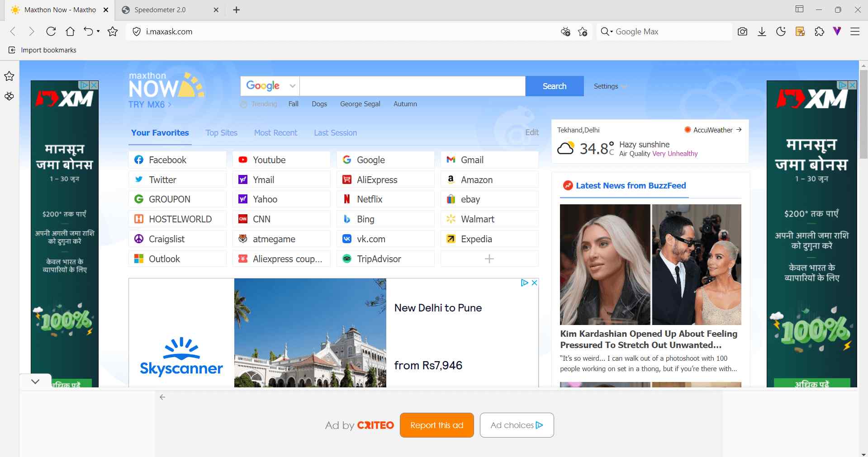
Task: Open the site security shield icon
Action: [x=136, y=31]
